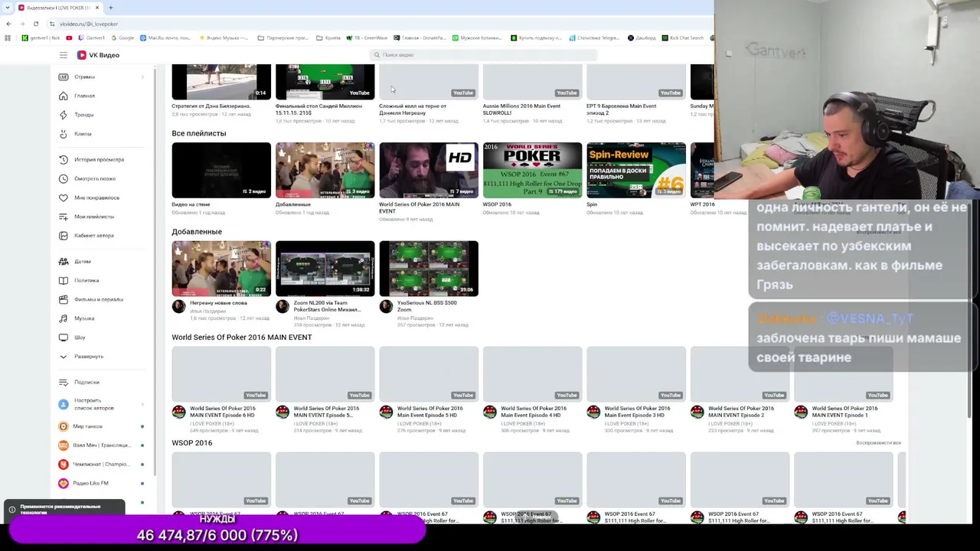
Task: Click the Смотреть позже icon
Action: coord(64,178)
